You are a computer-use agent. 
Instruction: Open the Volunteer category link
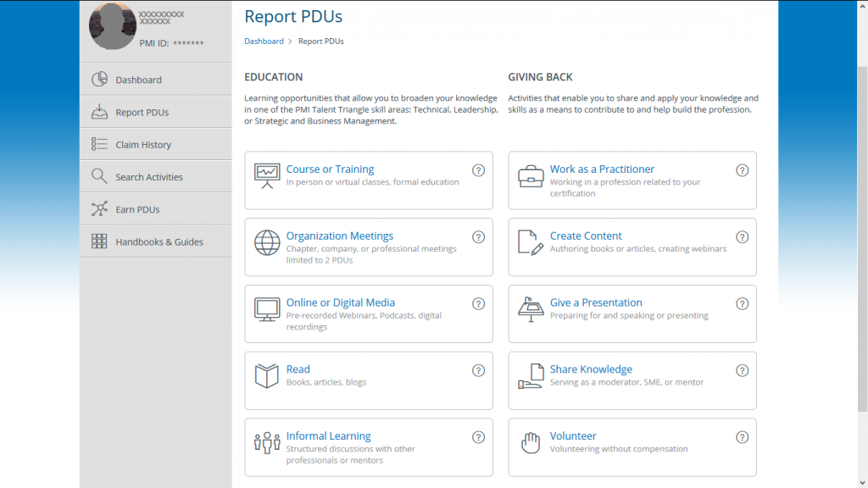pyautogui.click(x=573, y=436)
